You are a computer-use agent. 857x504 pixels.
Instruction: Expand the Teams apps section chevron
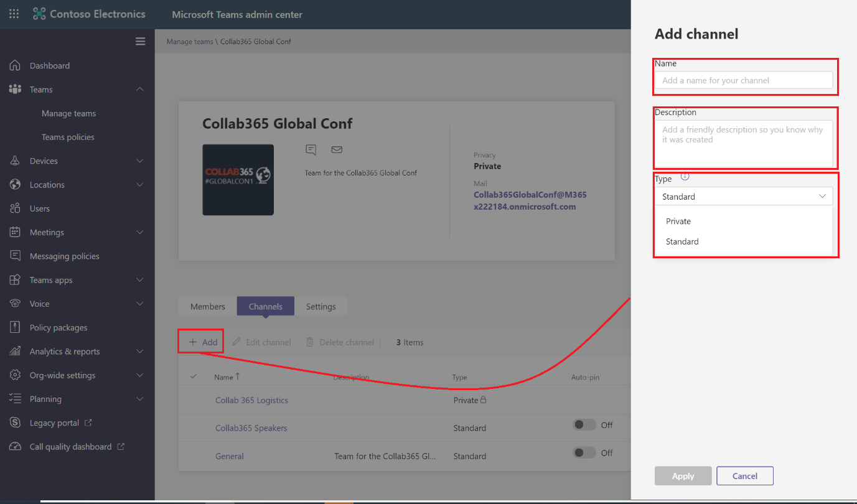tap(140, 280)
